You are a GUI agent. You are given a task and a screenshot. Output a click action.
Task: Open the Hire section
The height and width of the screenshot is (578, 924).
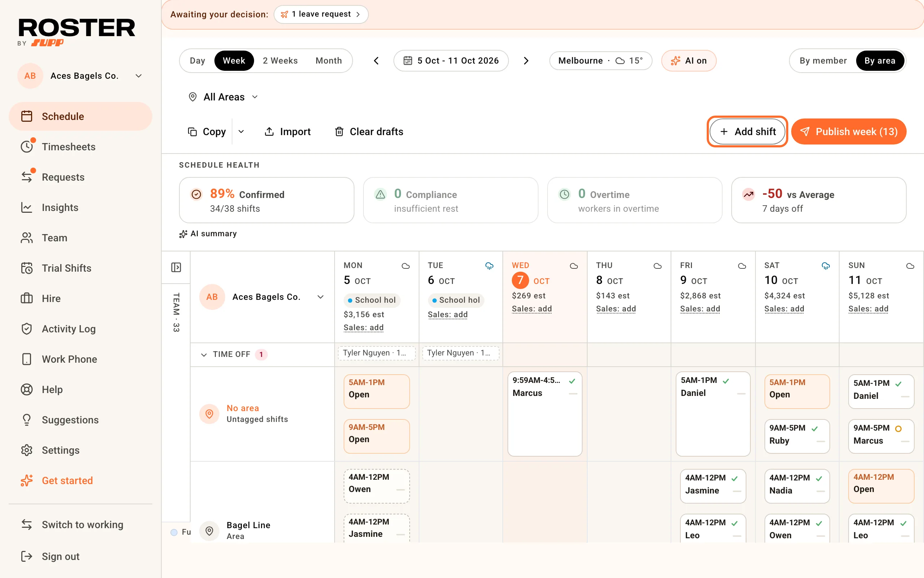[80, 298]
